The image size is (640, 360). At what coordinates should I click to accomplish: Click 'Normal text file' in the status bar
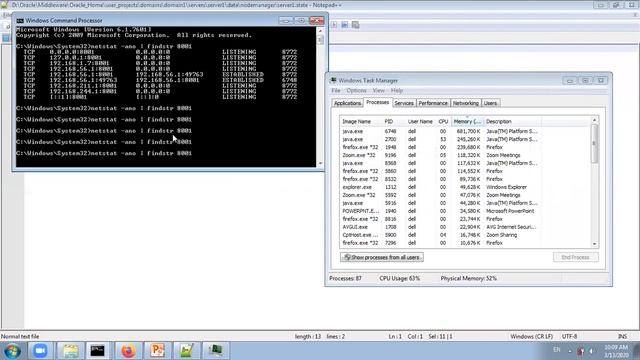click(x=20, y=337)
